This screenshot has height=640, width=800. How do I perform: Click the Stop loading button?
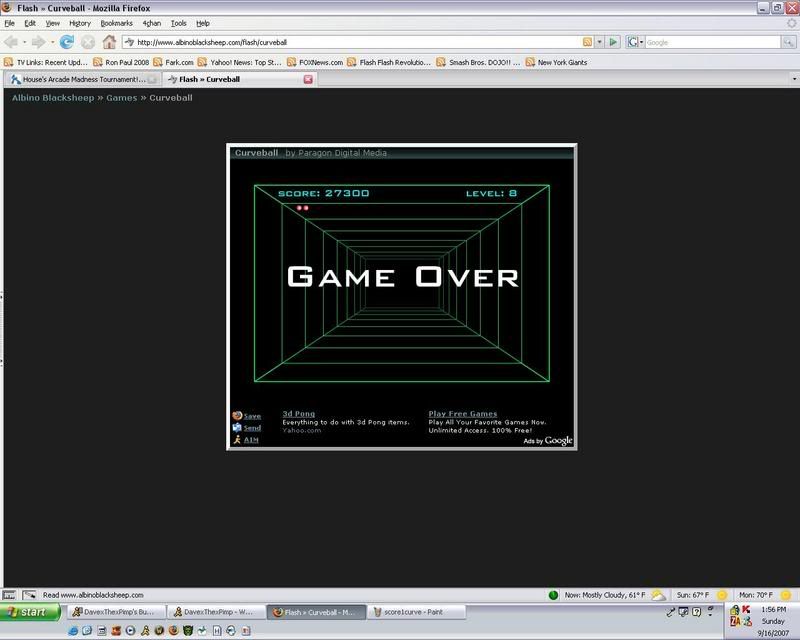88,42
